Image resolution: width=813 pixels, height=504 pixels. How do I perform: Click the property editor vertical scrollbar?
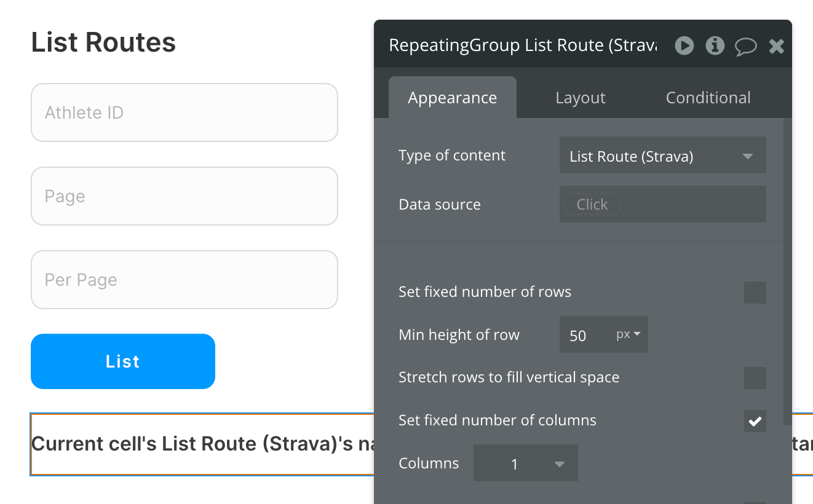pos(787,270)
